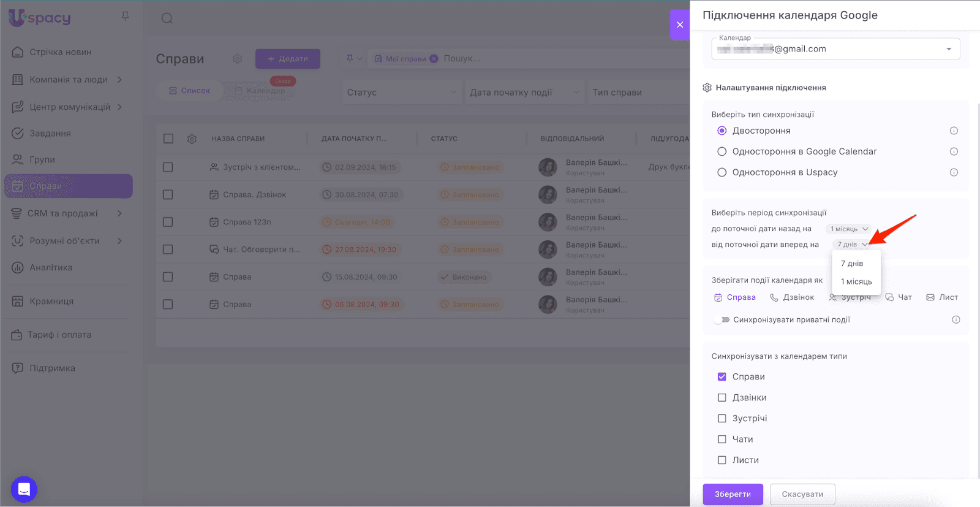Click the Зберегти button
The height and width of the screenshot is (507, 980).
[733, 494]
